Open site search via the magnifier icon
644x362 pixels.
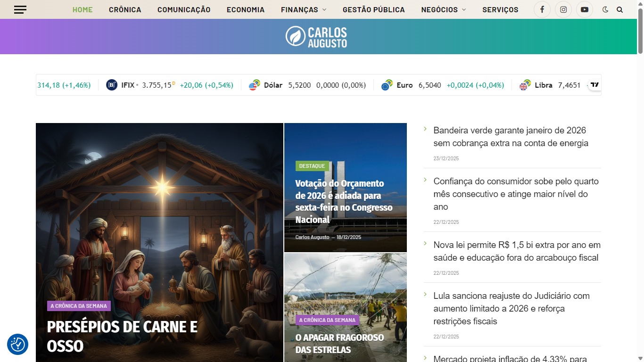point(619,9)
